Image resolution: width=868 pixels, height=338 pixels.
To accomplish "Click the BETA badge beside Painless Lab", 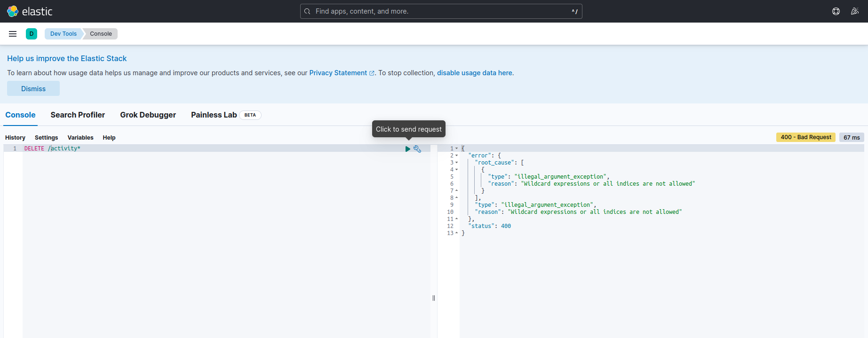I will pos(250,115).
